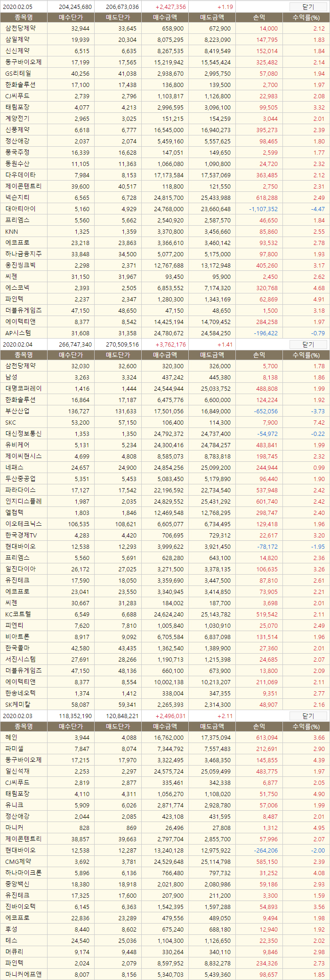Select the 머큐리 stock name
The height and width of the screenshot is (980, 330).
pos(14,952)
